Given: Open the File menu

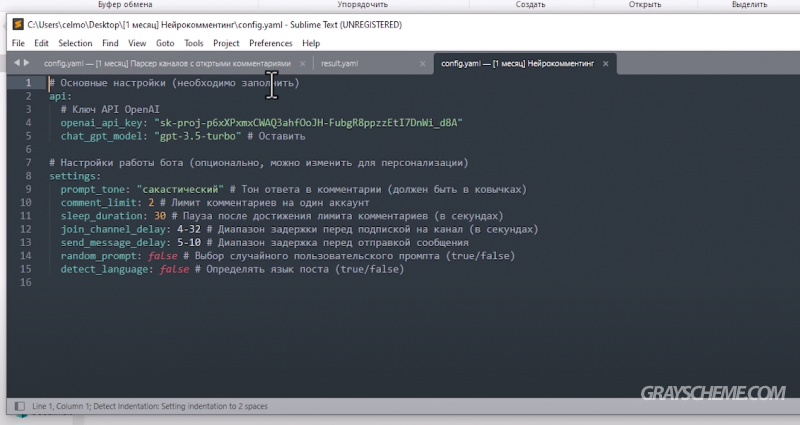Looking at the screenshot, I should [x=18, y=43].
